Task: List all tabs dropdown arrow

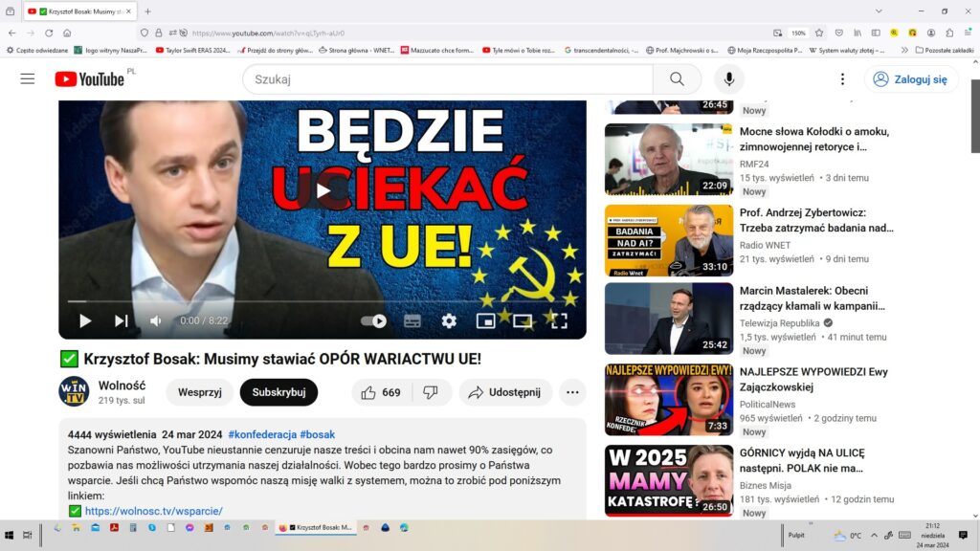Action: (x=879, y=11)
